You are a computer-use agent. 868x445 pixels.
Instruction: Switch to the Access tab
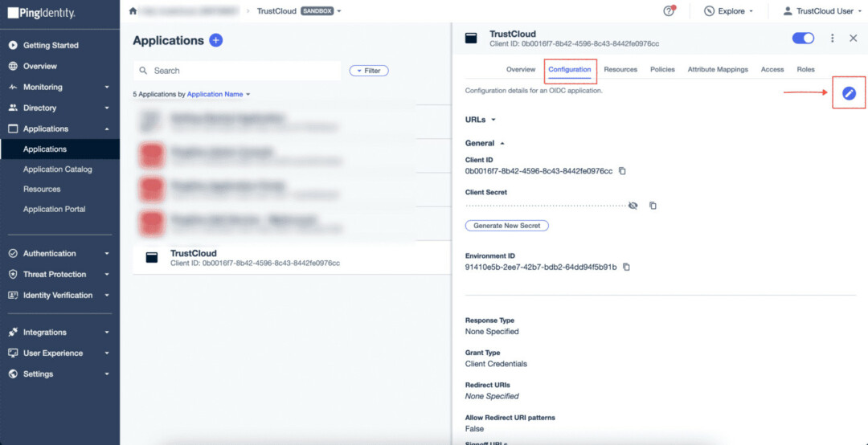772,70
